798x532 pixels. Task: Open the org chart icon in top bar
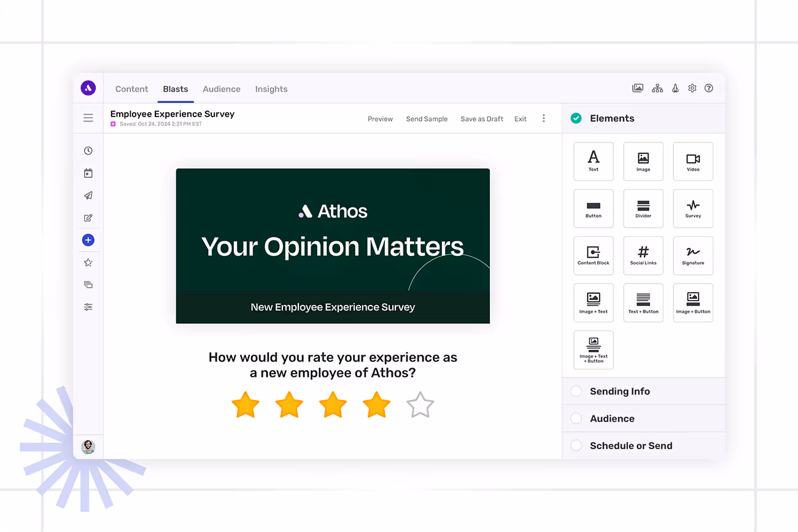[x=657, y=88]
